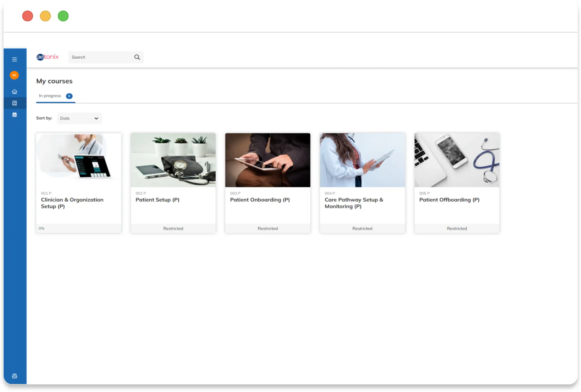Image resolution: width=581 pixels, height=392 pixels.
Task: Click the calendar icon in sidebar
Action: [15, 115]
